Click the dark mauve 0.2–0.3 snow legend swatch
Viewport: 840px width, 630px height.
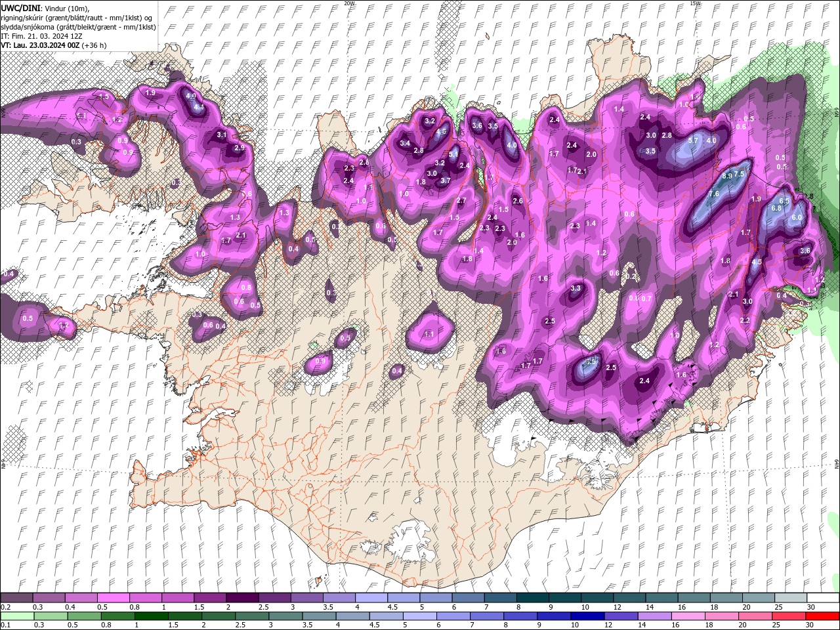pos(18,598)
